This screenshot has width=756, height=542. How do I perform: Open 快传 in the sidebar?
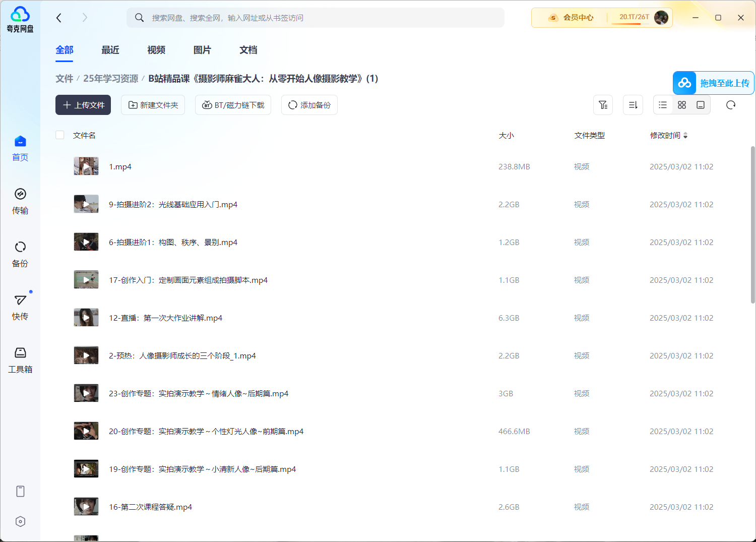20,307
